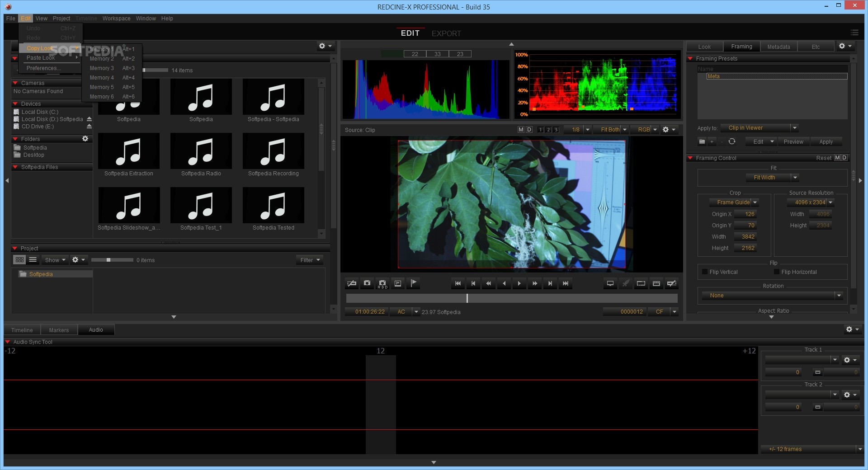Select viewer slot 3
Screen dimensions: 868x470
coord(556,130)
